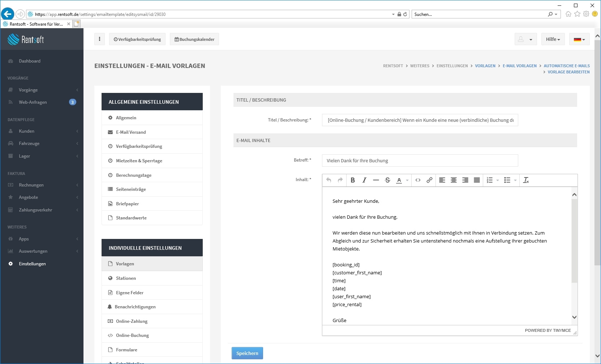Click the Speichern button
The image size is (601, 364).
[247, 353]
